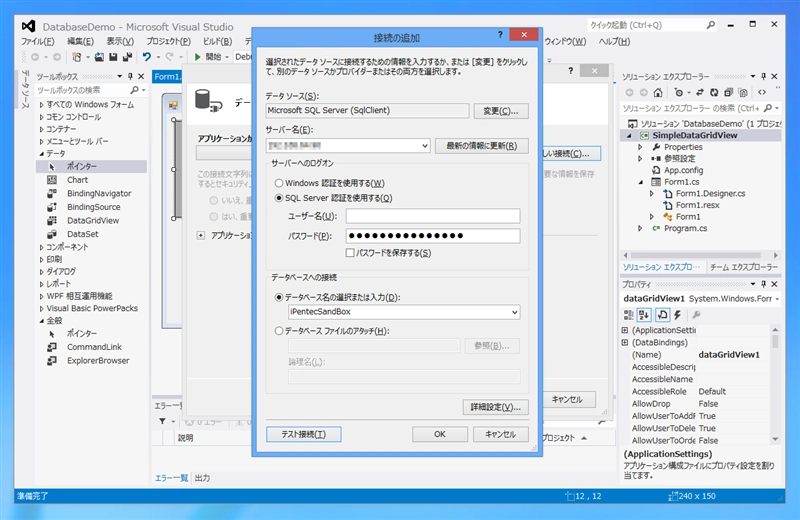Viewport: 800px width, 520px height.
Task: Open the ヘルプ(H) menu
Action: coord(614,41)
